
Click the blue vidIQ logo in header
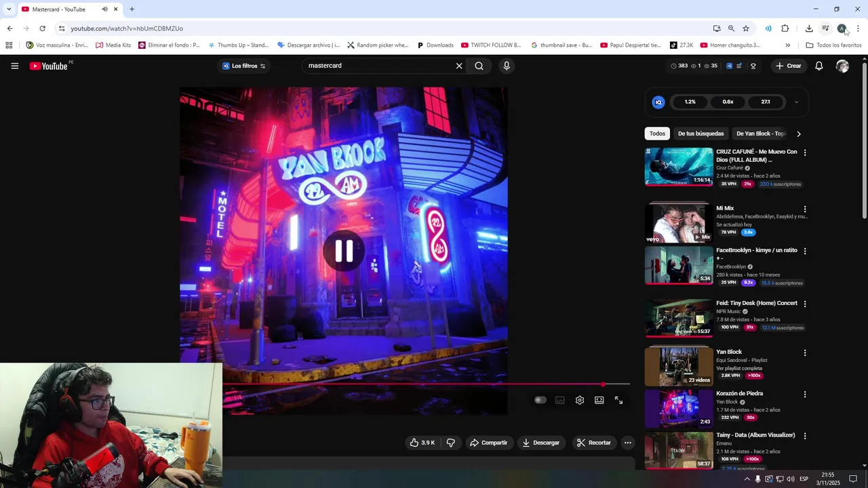pos(729,66)
